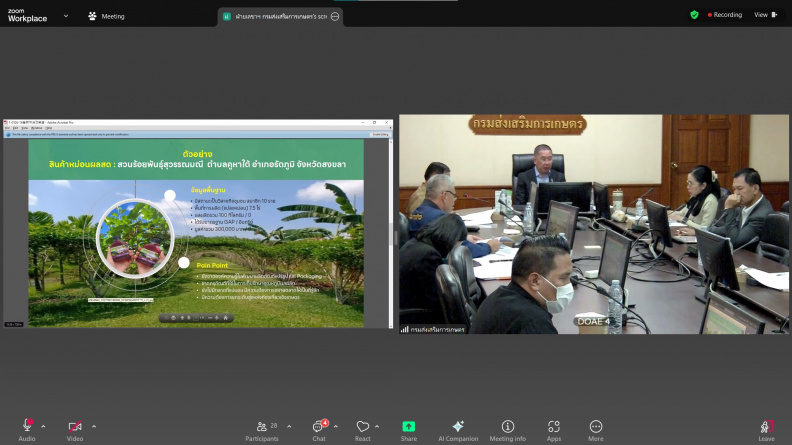Click the shared Acrobat window's vertical scrollbar
The width and height of the screenshot is (792, 445).
[x=391, y=233]
